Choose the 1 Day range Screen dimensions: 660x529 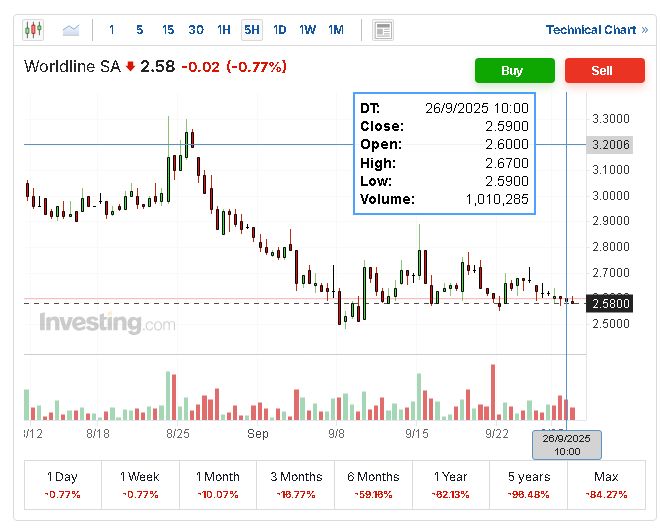[x=63, y=485]
